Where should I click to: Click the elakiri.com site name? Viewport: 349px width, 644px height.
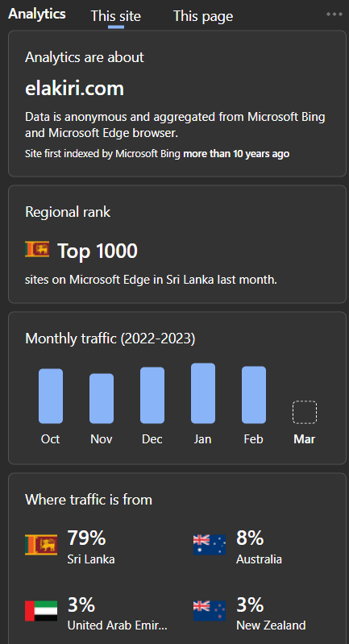pos(74,89)
